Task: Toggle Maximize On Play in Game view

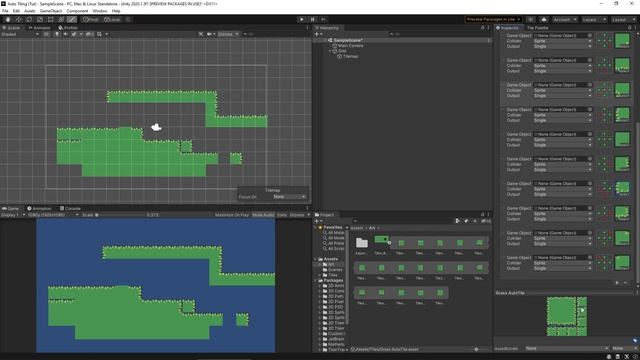Action: tap(232, 215)
